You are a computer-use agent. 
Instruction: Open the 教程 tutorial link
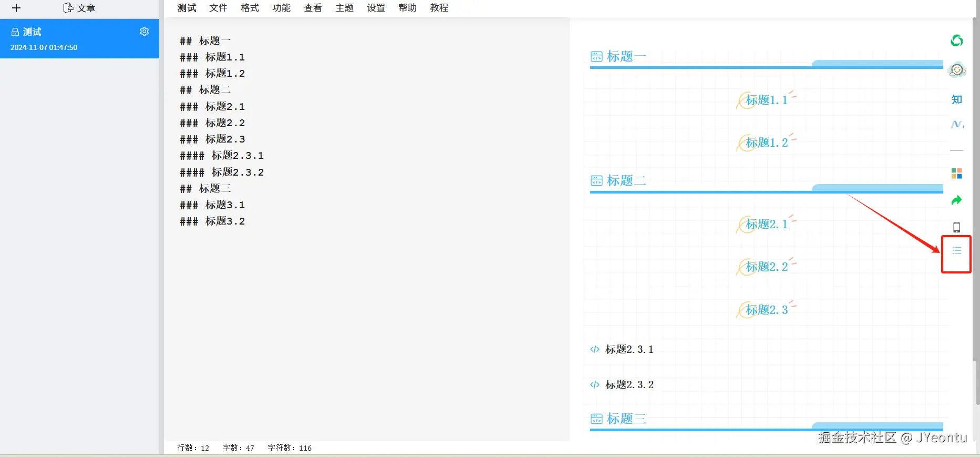click(x=439, y=8)
